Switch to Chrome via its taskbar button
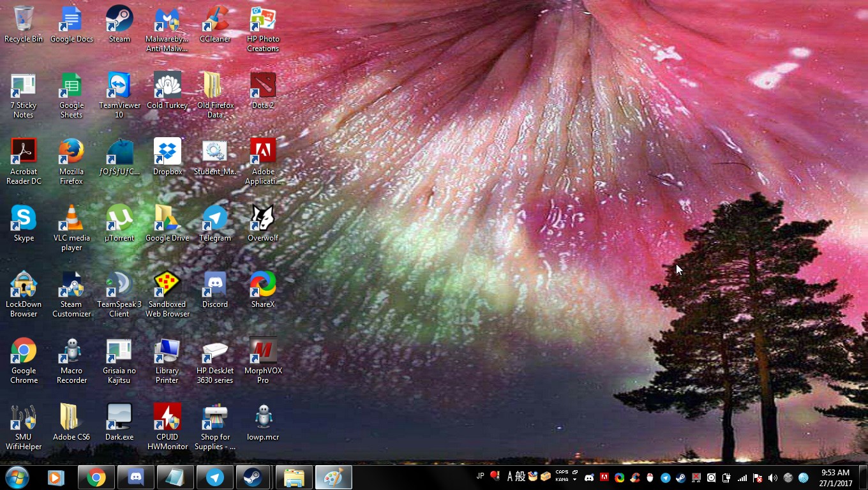Viewport: 868px width, 490px height. point(96,477)
